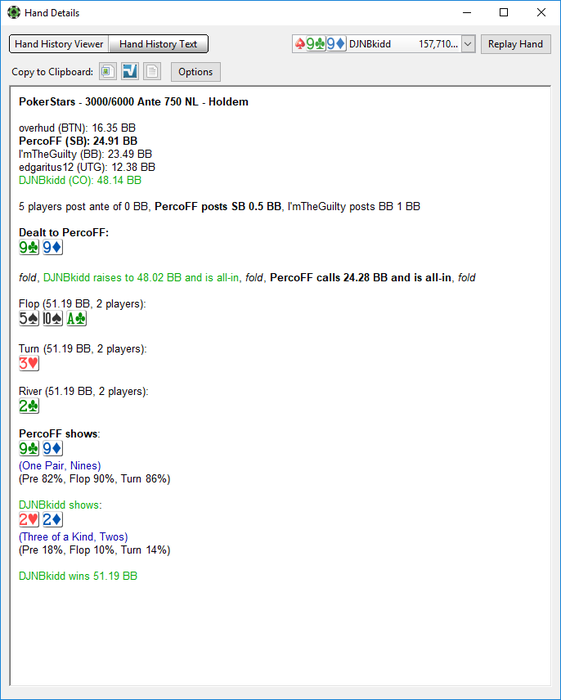Click the 'PercoFF posts SB 0.5 BB' text

coord(218,206)
